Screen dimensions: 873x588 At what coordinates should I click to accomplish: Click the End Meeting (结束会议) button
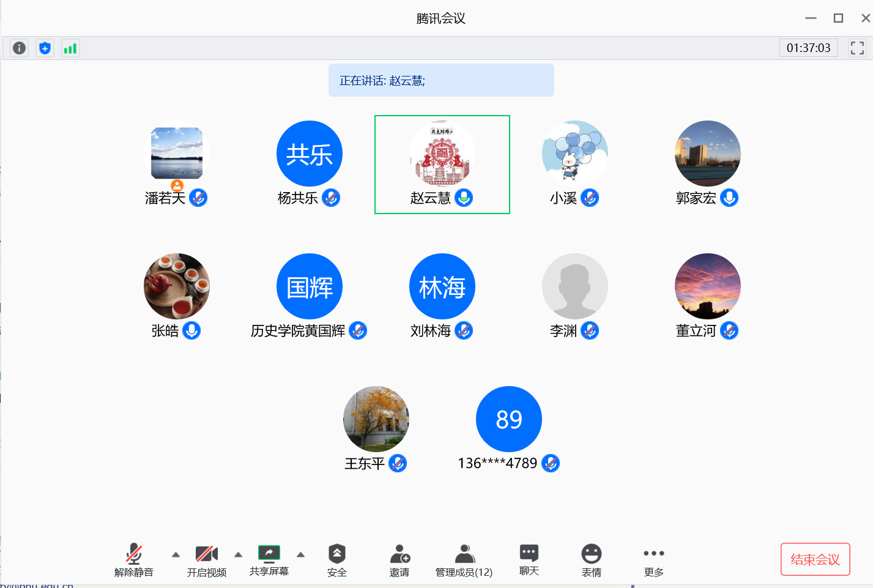pyautogui.click(x=815, y=559)
